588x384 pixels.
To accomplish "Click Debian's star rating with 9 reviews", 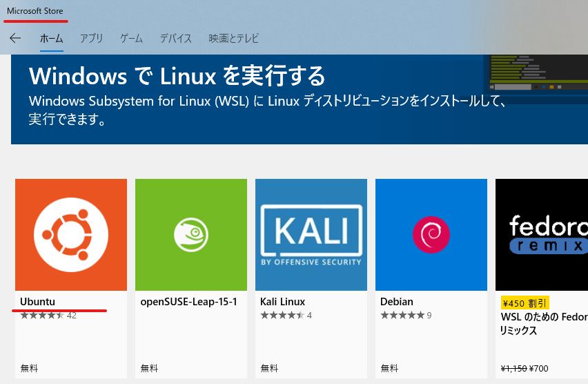I will (x=406, y=316).
